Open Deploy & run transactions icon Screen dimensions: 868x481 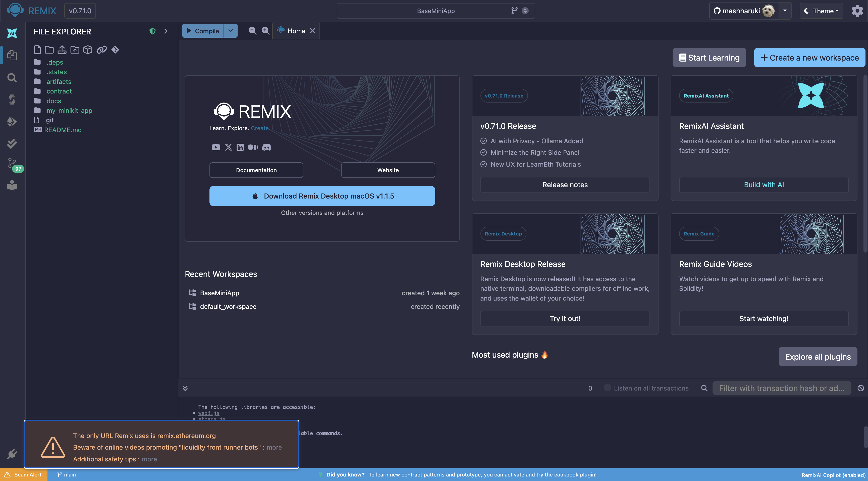[12, 121]
